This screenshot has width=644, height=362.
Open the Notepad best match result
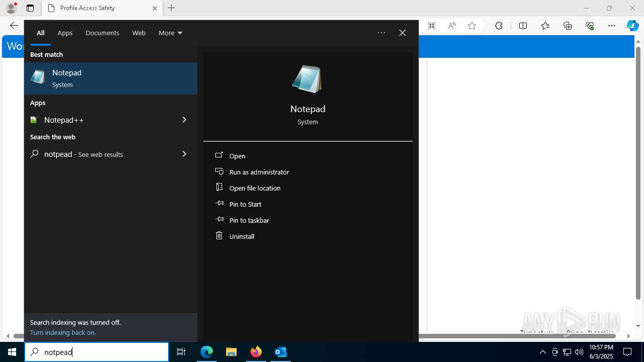tap(111, 78)
